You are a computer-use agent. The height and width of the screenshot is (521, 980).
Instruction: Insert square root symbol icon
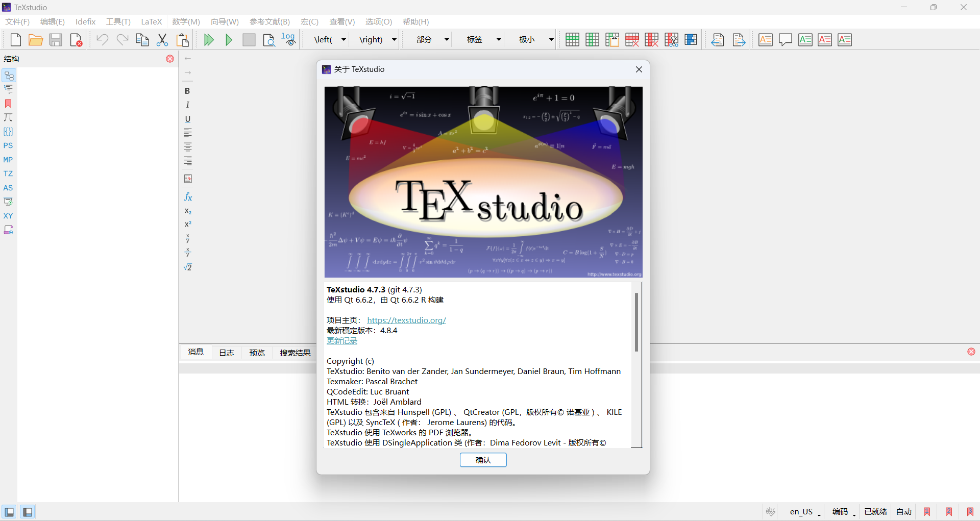[188, 267]
